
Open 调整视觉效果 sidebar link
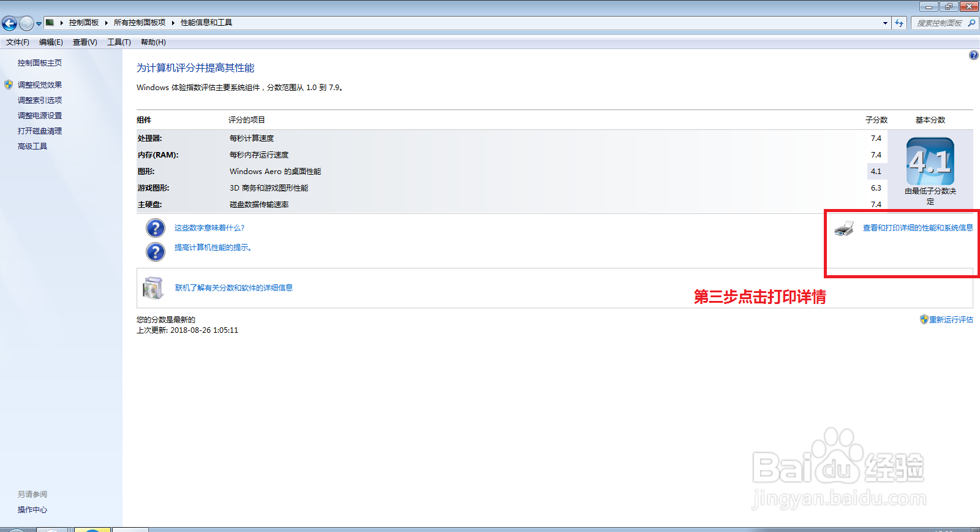click(40, 85)
